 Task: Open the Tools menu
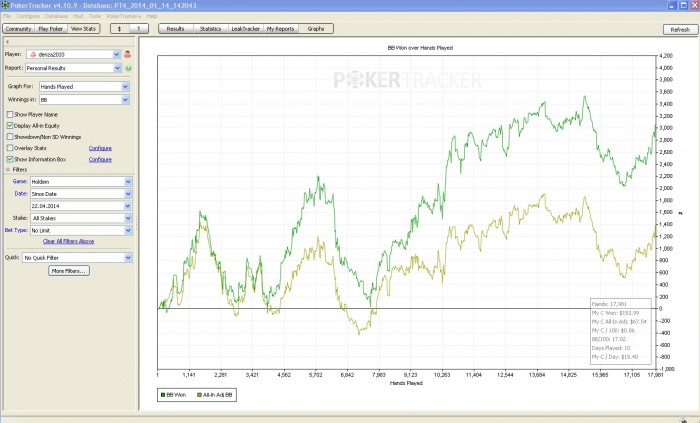pyautogui.click(x=95, y=16)
